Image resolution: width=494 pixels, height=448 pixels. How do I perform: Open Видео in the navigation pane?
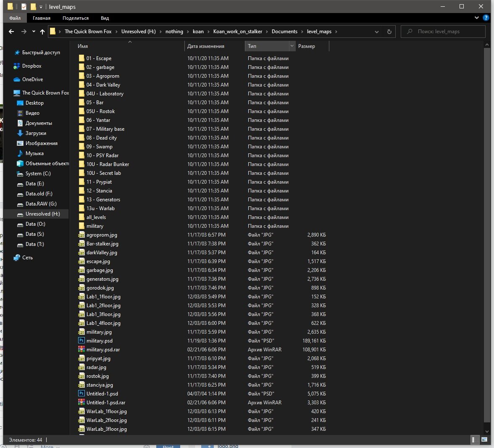pyautogui.click(x=32, y=113)
